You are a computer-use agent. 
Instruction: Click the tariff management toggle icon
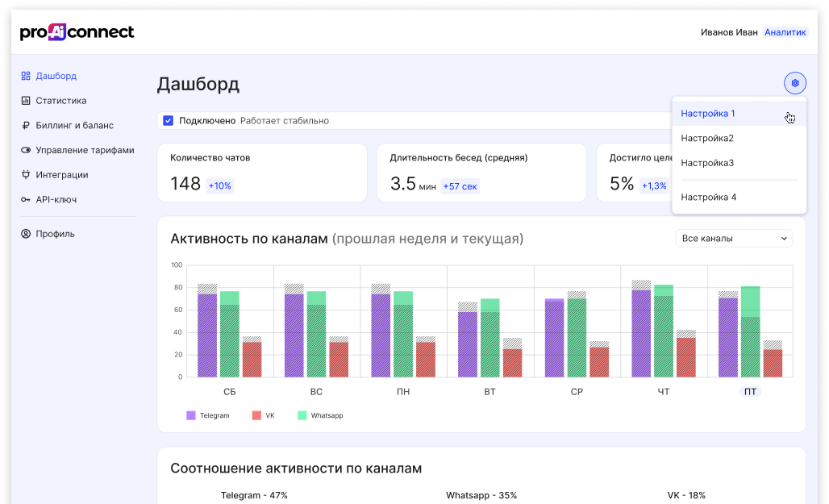26,150
